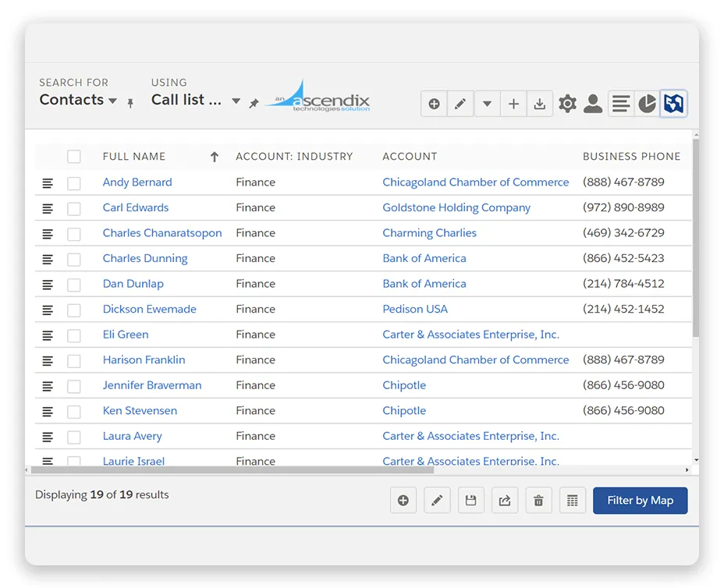Click the grid columns button
Screen dimensions: 724x588
[x=573, y=501]
